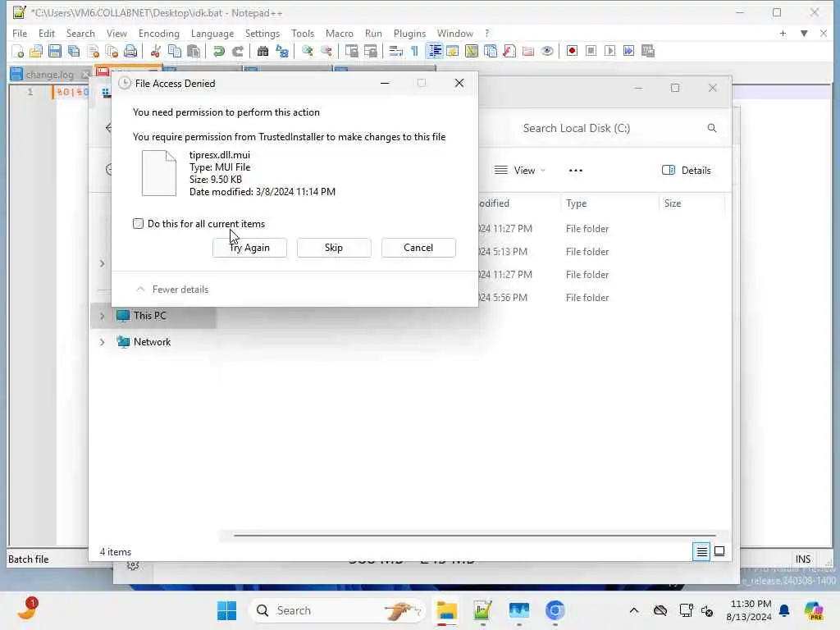Toggle the Monitoring eye icon

pos(547,52)
